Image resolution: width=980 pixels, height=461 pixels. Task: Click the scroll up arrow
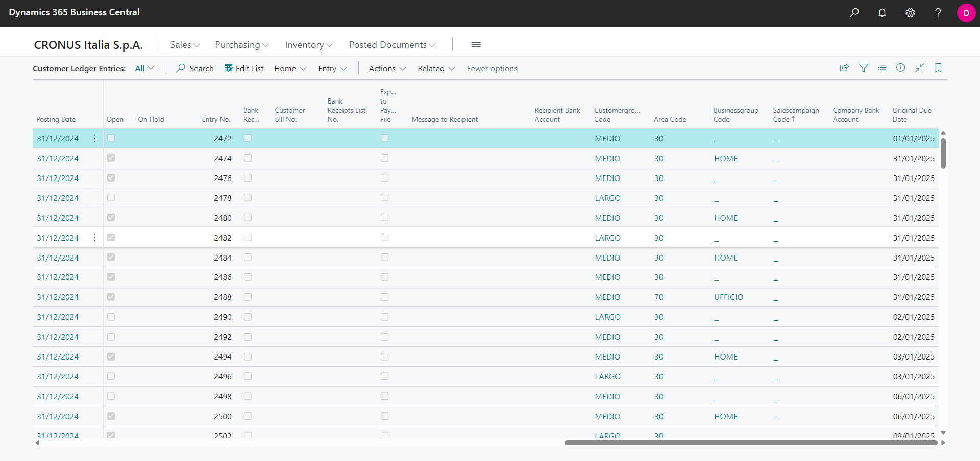pos(943,133)
